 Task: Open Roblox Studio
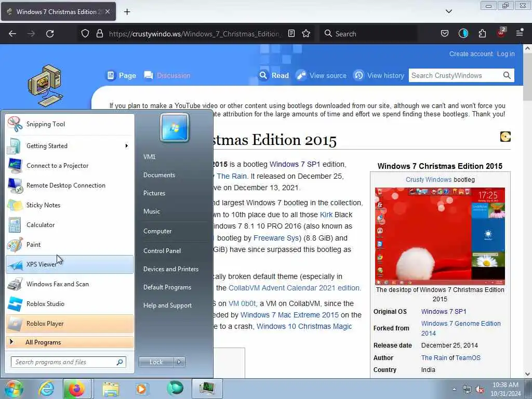70,303
